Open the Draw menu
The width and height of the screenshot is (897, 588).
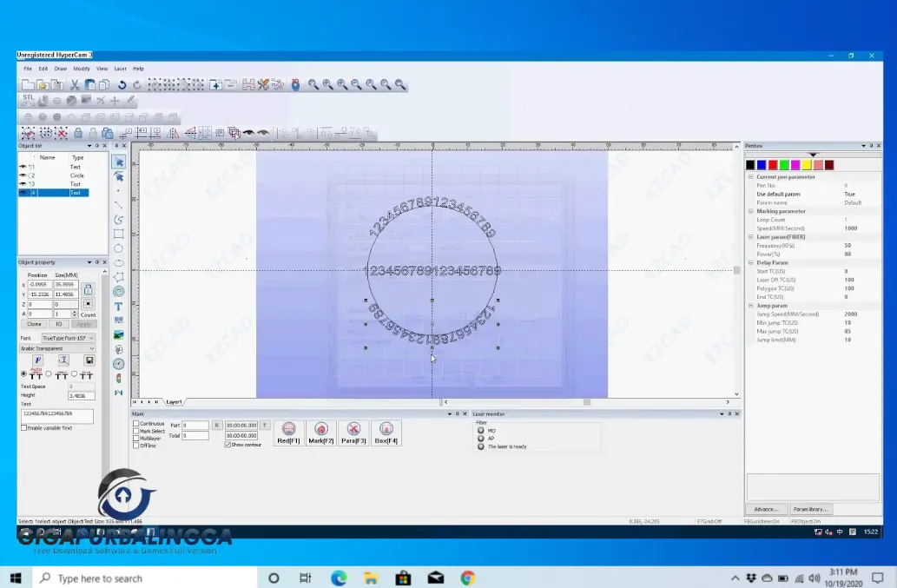click(61, 69)
